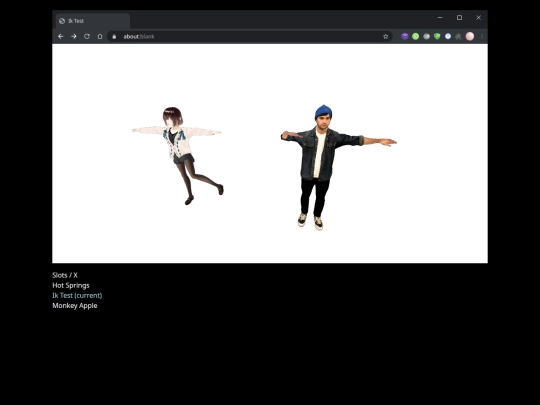The width and height of the screenshot is (540, 405).
Task: Open the white round extension icon
Action: [x=448, y=36]
